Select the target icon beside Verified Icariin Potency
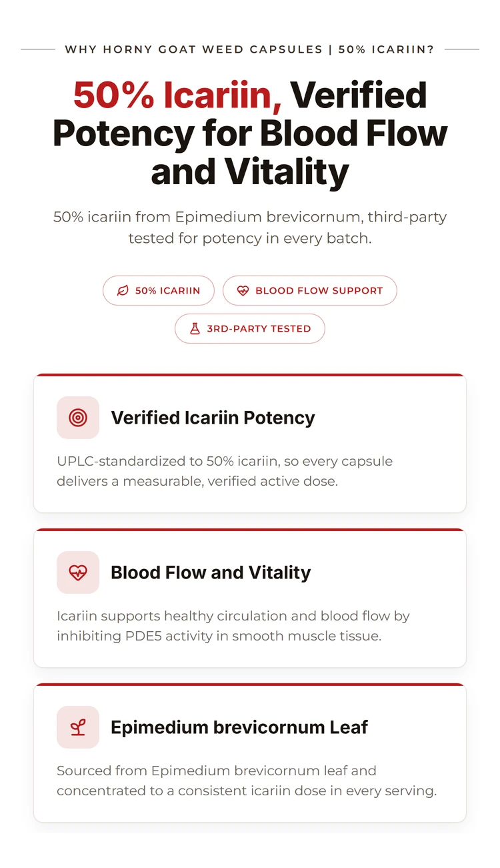The image size is (500, 868). tap(78, 418)
